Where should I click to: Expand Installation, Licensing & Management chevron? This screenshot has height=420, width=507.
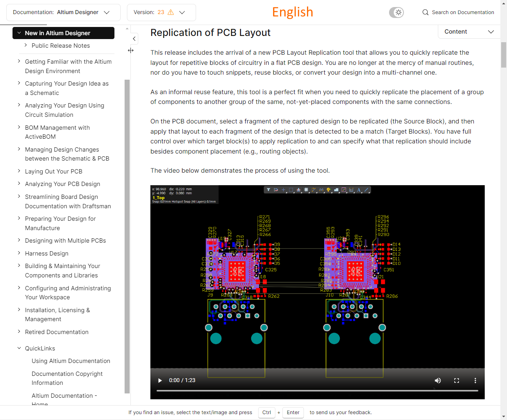(x=19, y=310)
